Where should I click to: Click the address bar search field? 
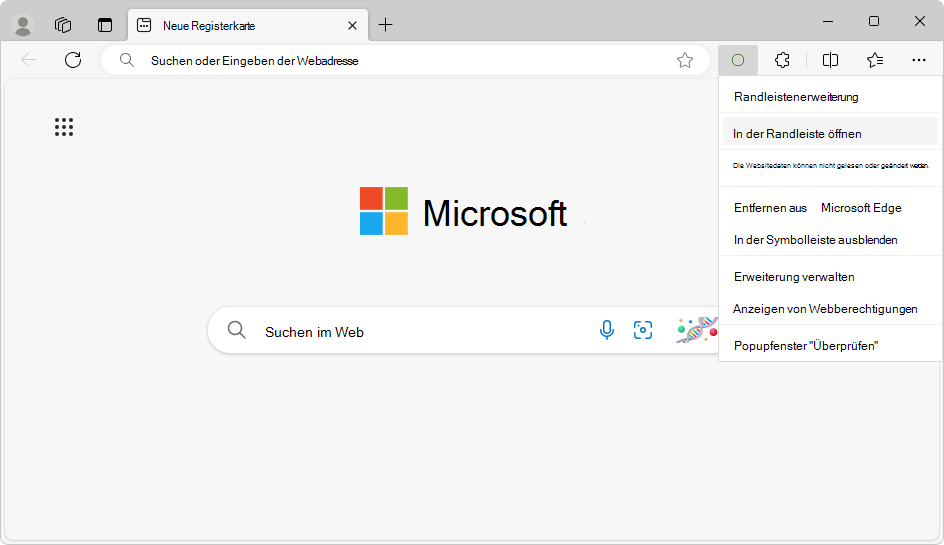tap(405, 60)
